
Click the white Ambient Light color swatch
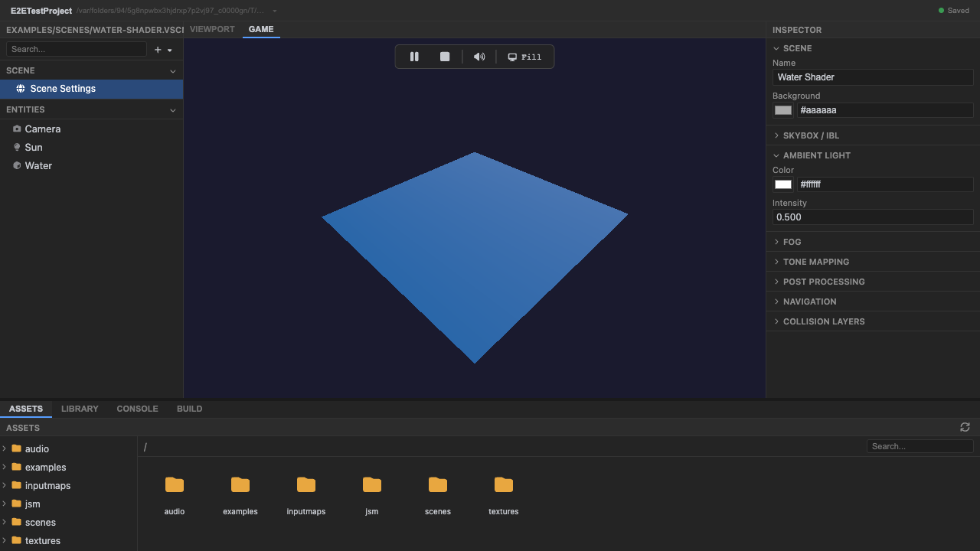(x=782, y=184)
